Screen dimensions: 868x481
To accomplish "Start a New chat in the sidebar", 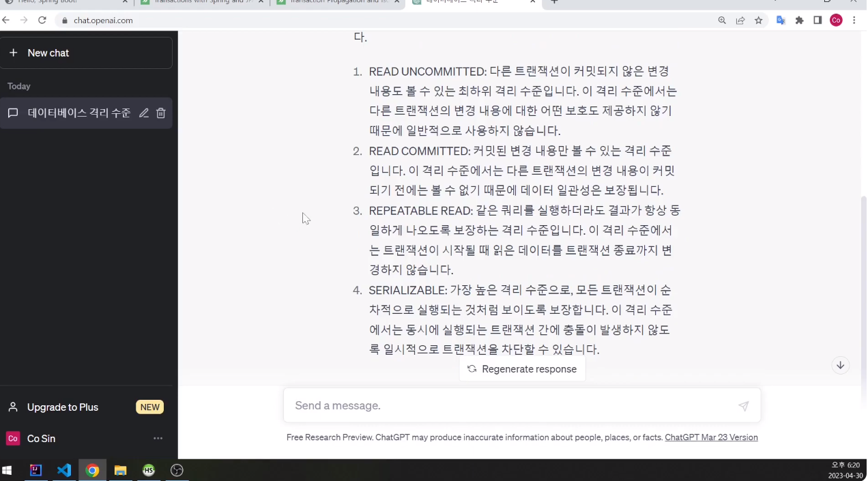I will pyautogui.click(x=86, y=53).
